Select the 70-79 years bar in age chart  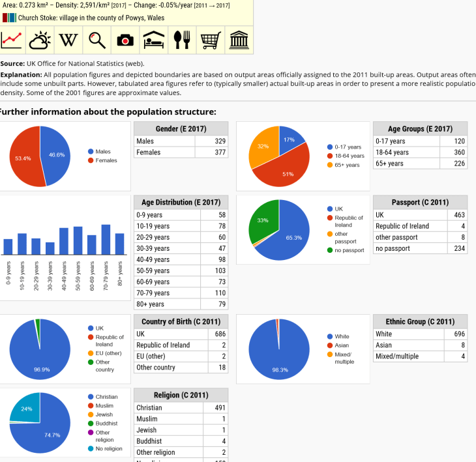click(x=106, y=239)
